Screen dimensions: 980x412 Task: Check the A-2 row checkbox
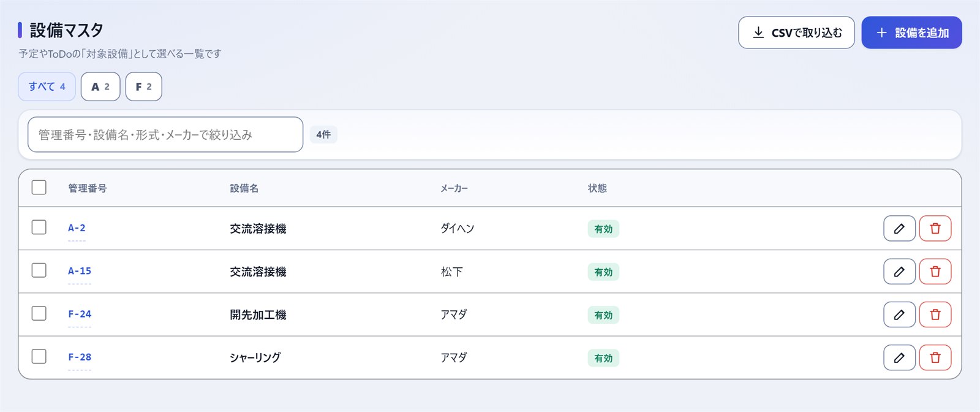39,227
